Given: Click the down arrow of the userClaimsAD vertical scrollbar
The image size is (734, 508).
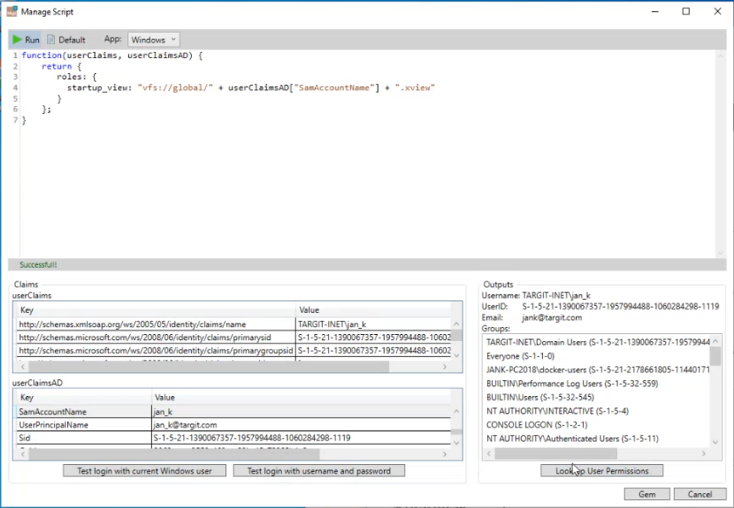Looking at the screenshot, I should pyautogui.click(x=456, y=443).
